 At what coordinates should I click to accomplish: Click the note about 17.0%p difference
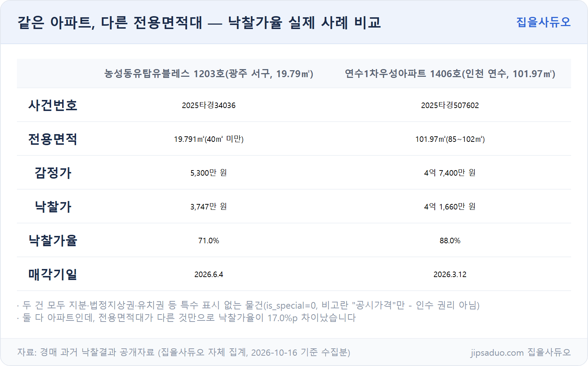click(186, 318)
